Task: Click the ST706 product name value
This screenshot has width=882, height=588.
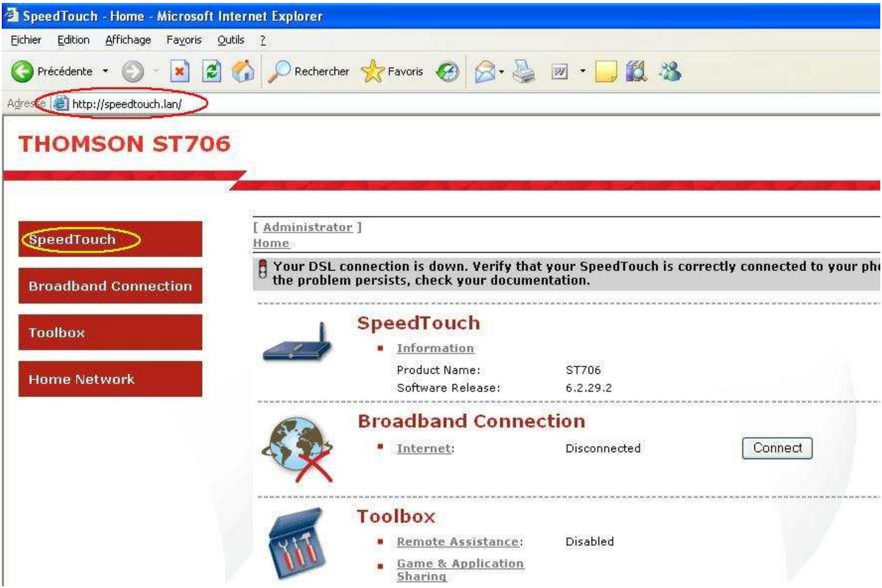Action: (583, 370)
